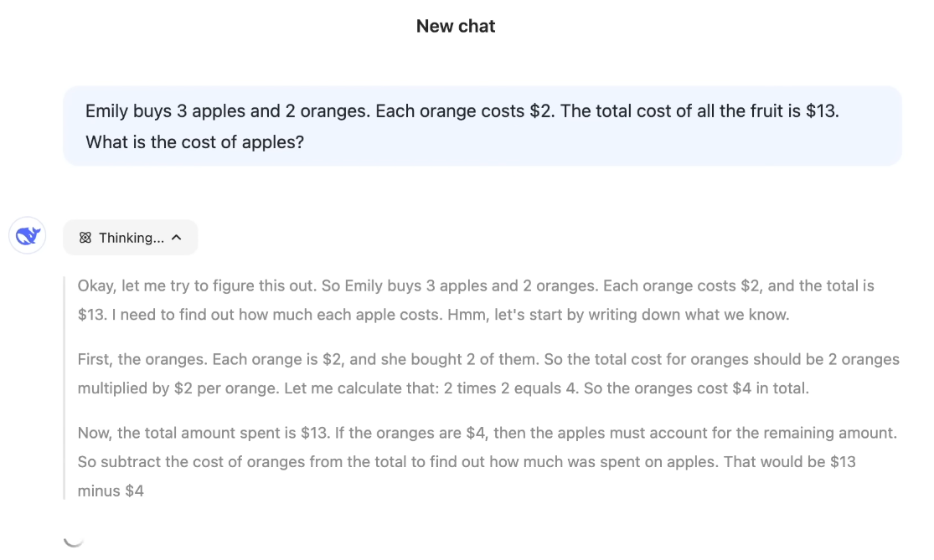Viewport: 934px width, 560px height.
Task: Click the user's message bubble about Emily
Action: pos(482,126)
